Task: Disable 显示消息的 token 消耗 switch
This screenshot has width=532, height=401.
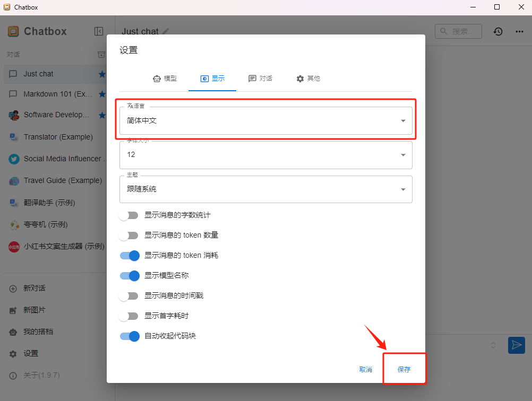Action: [x=130, y=256]
